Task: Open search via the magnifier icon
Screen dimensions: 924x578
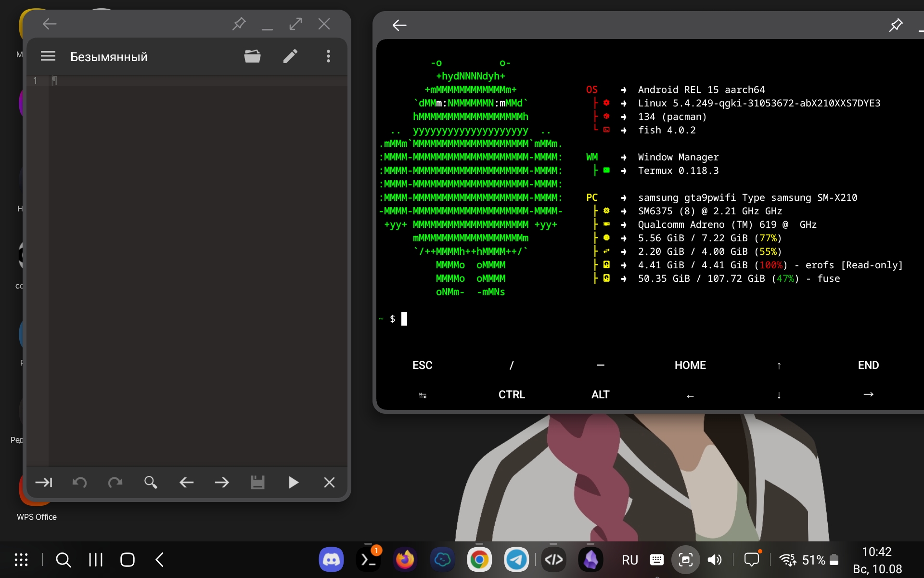Action: pos(151,483)
